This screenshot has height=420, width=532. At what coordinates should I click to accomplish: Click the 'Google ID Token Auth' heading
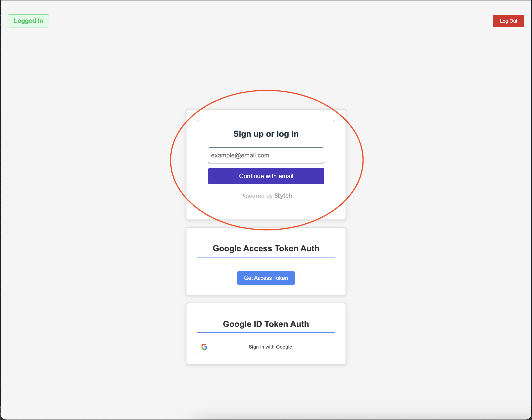[266, 324]
